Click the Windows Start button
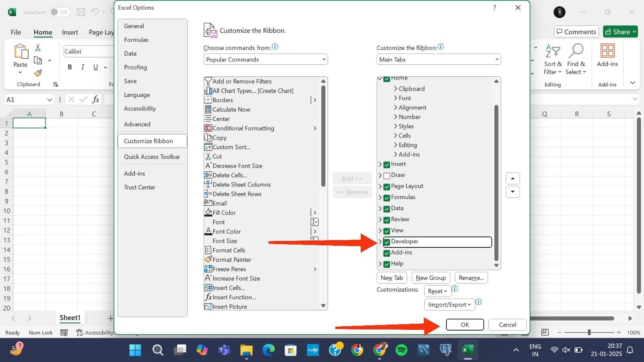Viewport: 644px width, 362px height. click(135, 350)
